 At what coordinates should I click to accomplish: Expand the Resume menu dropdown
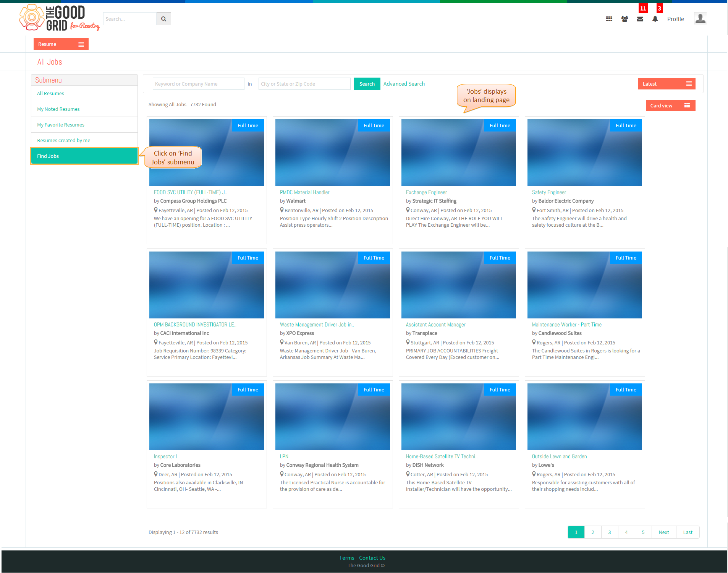pos(61,44)
